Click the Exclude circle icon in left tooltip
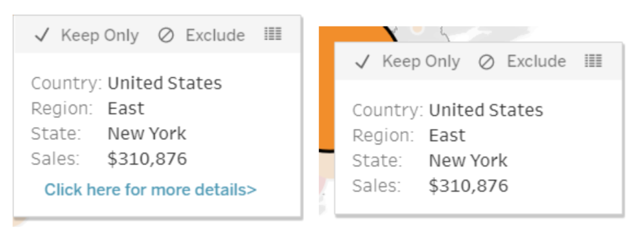The width and height of the screenshot is (644, 241). coord(166,35)
